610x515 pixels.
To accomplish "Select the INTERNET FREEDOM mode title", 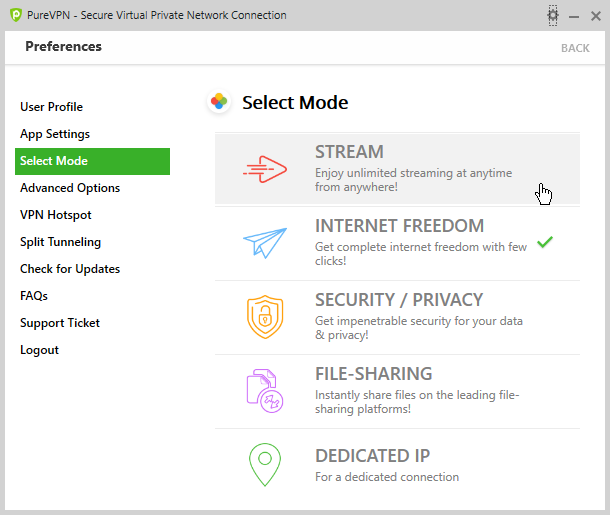I will pyautogui.click(x=400, y=226).
